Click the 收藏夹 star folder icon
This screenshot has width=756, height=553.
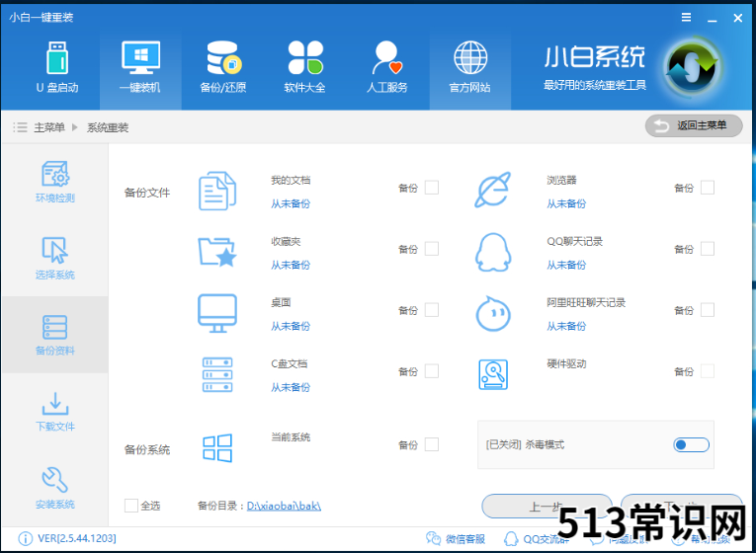pos(217,252)
